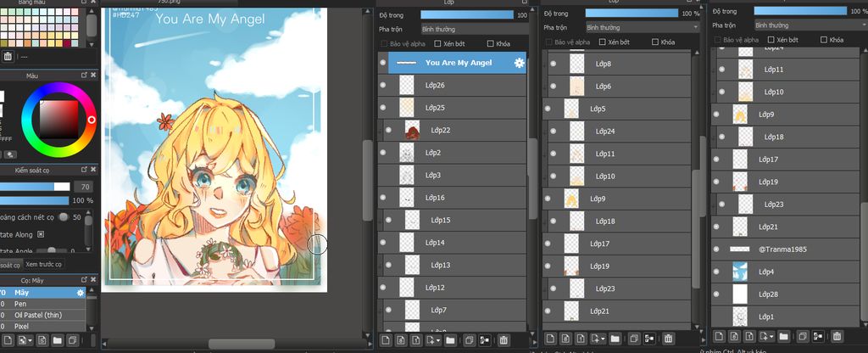Image resolution: width=868 pixels, height=353 pixels.
Task: Select layer Lớp16 in the left layer panel
Action: pos(452,198)
